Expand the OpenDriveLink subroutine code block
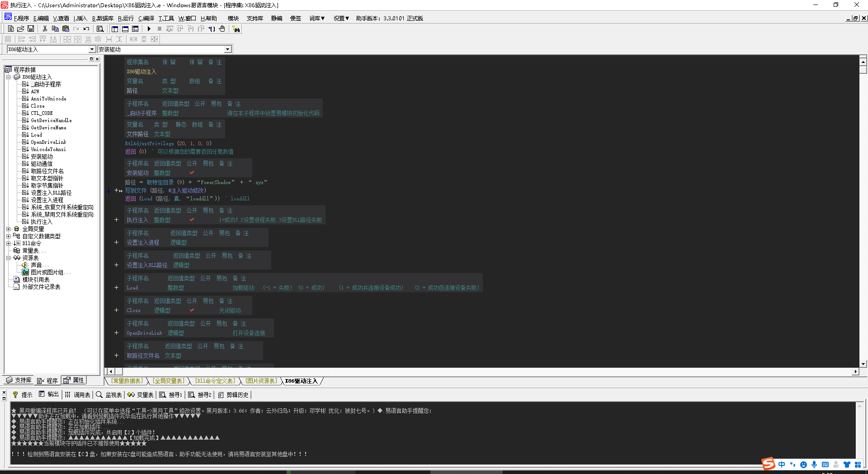This screenshot has width=868, height=474. 116,333
